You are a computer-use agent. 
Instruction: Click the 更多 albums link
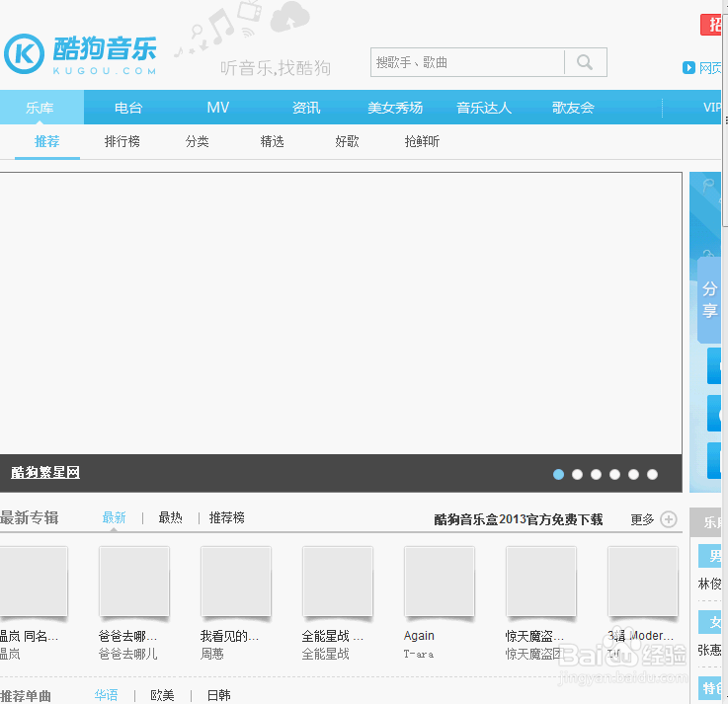[x=642, y=519]
